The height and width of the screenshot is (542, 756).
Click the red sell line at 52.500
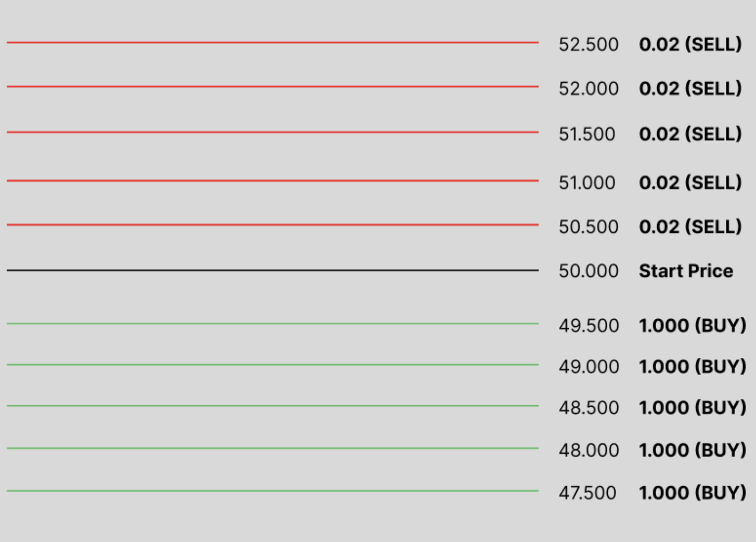pos(272,42)
